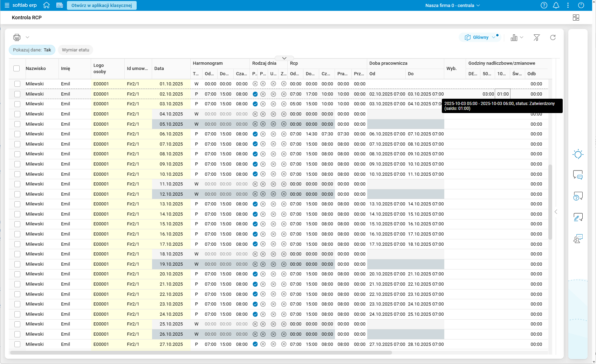The image size is (596, 364).
Task: Select the checkbox for 06.10.2025 row
Action: click(x=18, y=134)
